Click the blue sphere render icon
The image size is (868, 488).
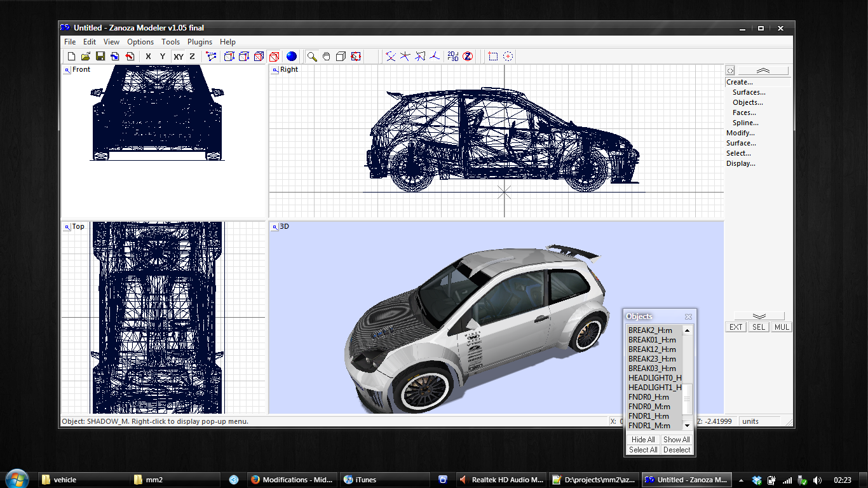pyautogui.click(x=291, y=57)
